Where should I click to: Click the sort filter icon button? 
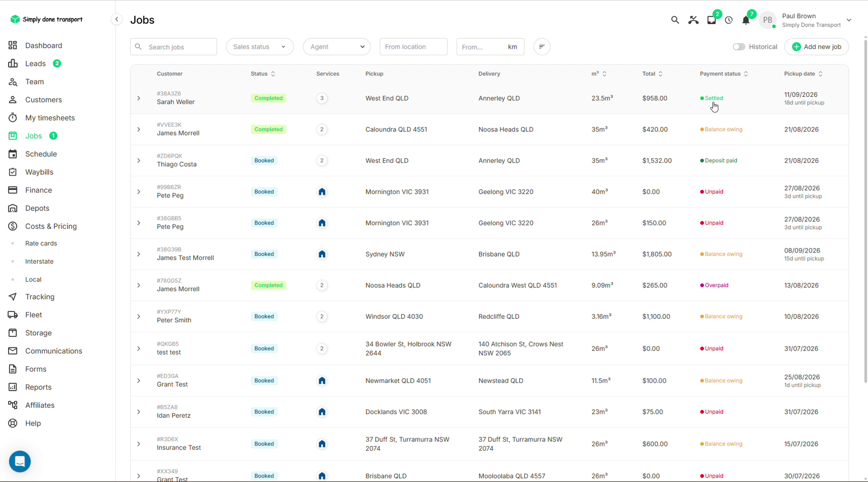point(541,47)
